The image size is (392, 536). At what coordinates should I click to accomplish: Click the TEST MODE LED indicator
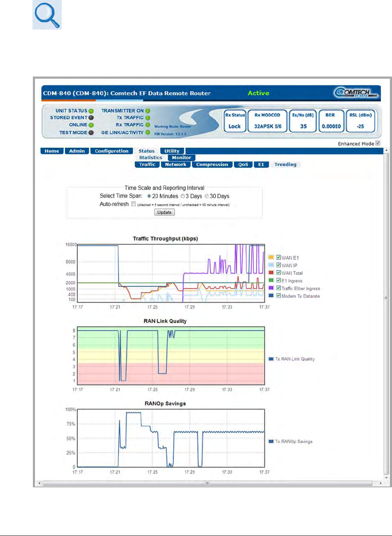(91, 133)
